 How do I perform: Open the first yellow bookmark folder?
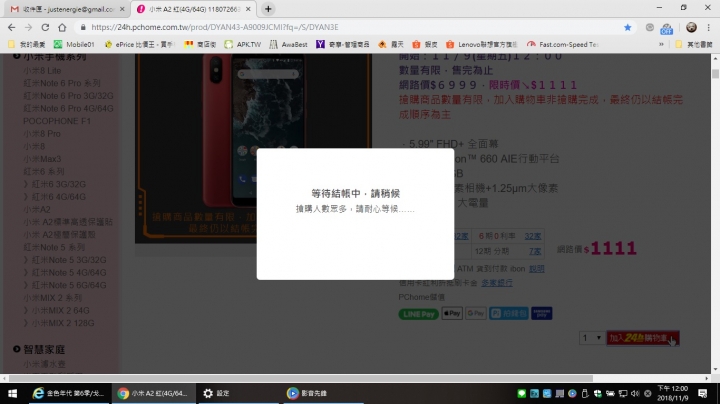click(27, 45)
